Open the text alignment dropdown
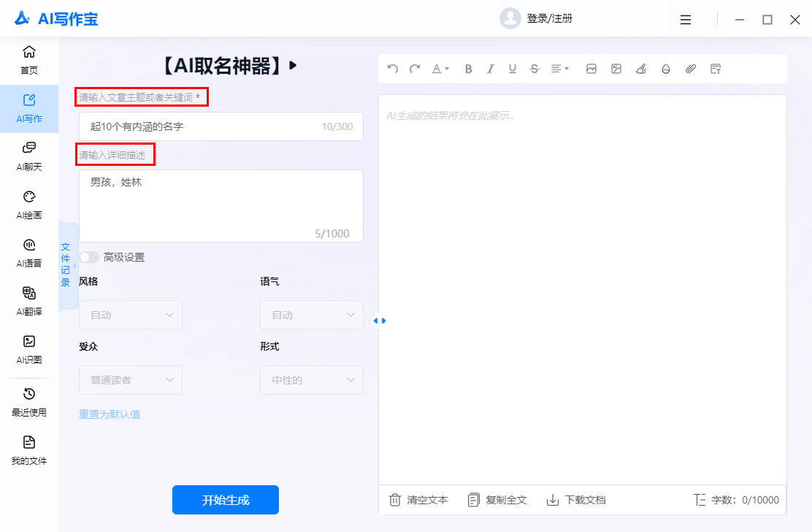Viewport: 812px width, 532px height. click(x=560, y=69)
